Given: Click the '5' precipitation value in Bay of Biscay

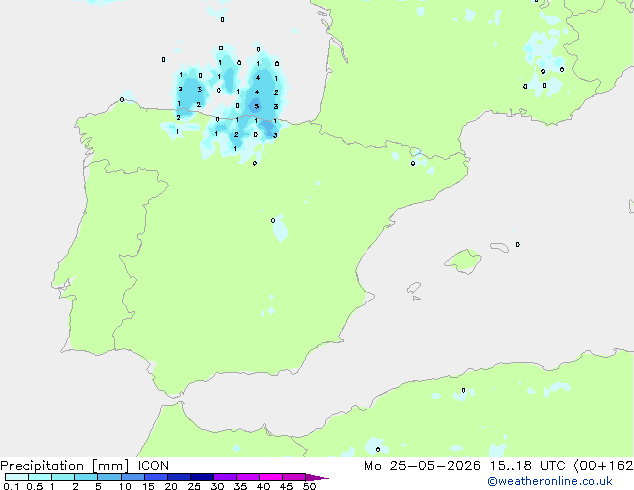Looking at the screenshot, I should tap(256, 107).
